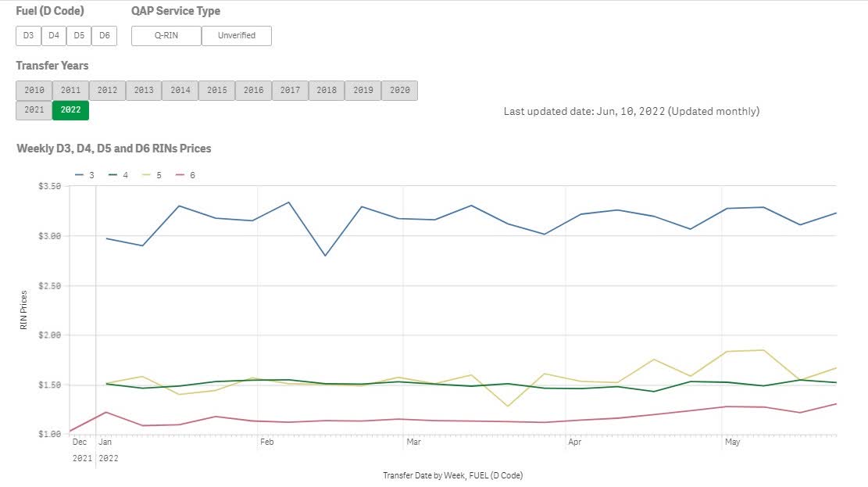Select the Q-RIN service type
This screenshot has width=868, height=487.
coord(166,36)
